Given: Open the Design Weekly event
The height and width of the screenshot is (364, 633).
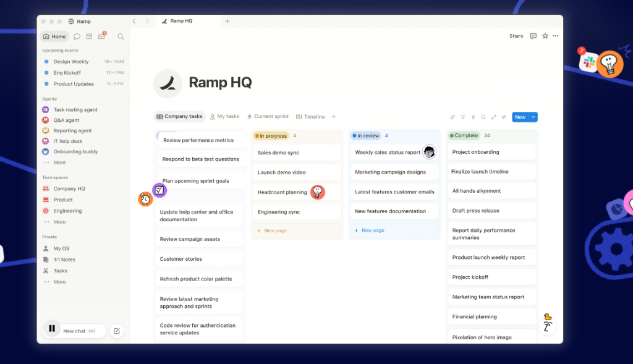Looking at the screenshot, I should (x=83, y=62).
